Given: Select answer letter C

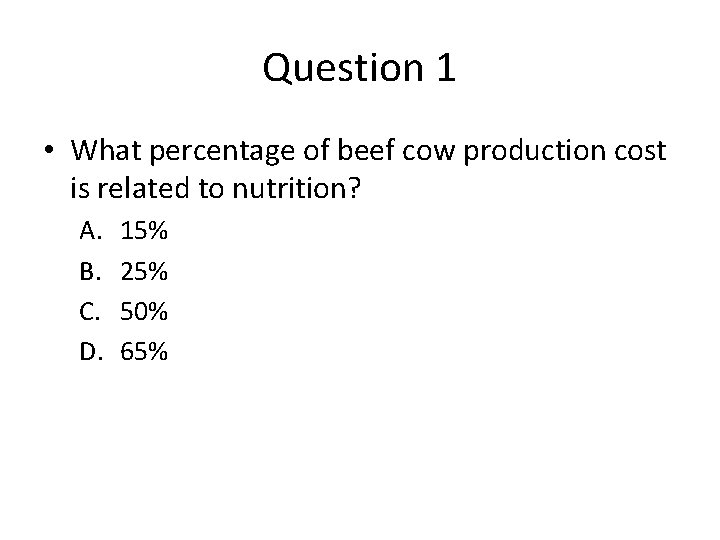Looking at the screenshot, I should coord(87,311).
